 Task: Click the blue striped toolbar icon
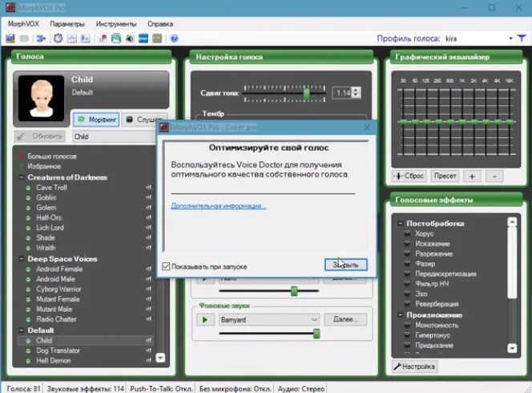coord(143,38)
